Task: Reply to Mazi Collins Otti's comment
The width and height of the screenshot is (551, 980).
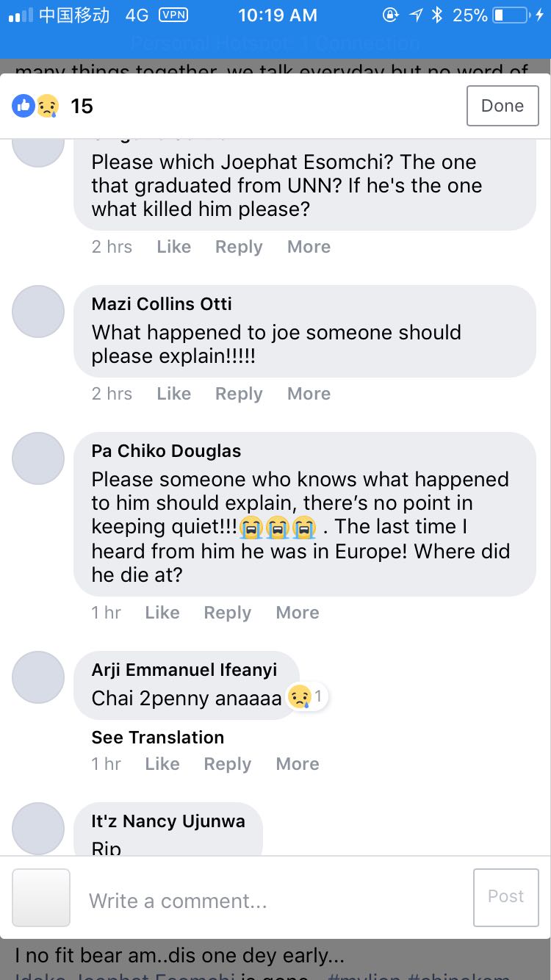Action: (239, 394)
